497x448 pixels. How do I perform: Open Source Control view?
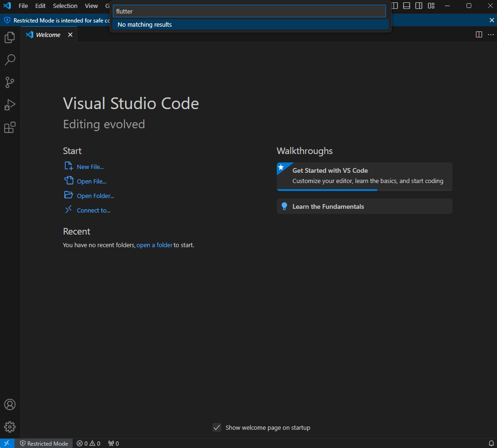10,82
